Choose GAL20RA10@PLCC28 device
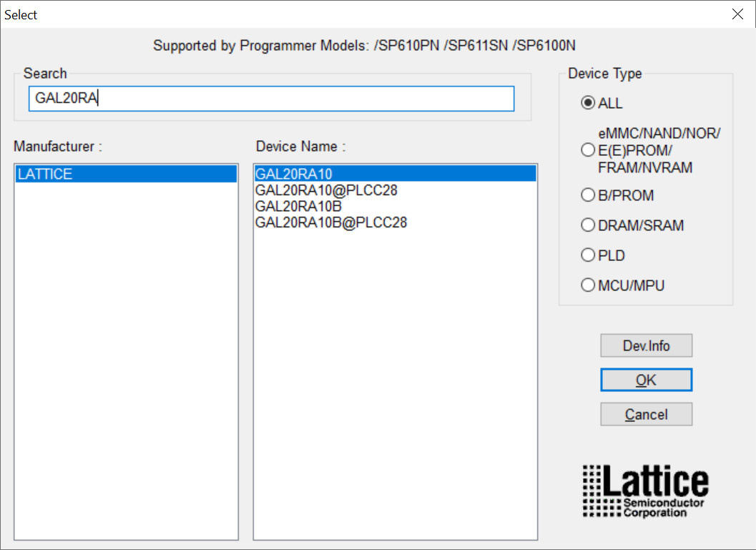756x550 pixels. pyautogui.click(x=395, y=190)
